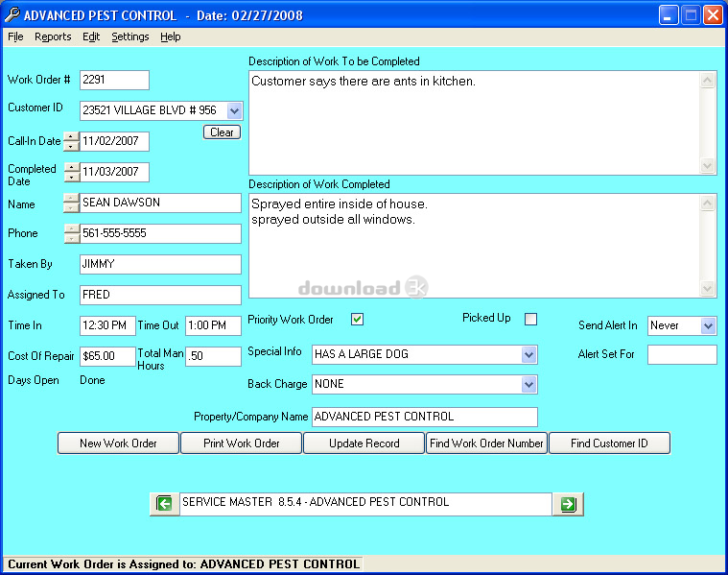Click the Find Customer ID button

coord(609,443)
